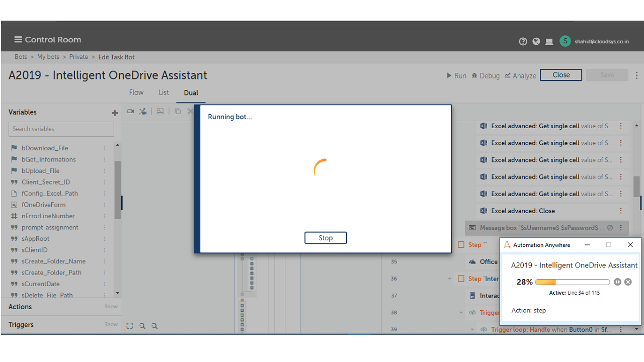Minimize the Automation Anywhere progress window
The width and height of the screenshot is (644, 362).
588,245
